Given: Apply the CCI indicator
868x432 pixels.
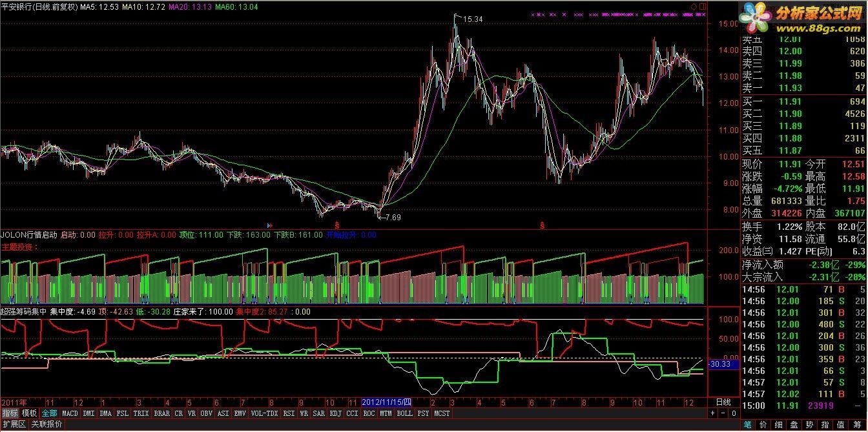Looking at the screenshot, I should coord(353,413).
